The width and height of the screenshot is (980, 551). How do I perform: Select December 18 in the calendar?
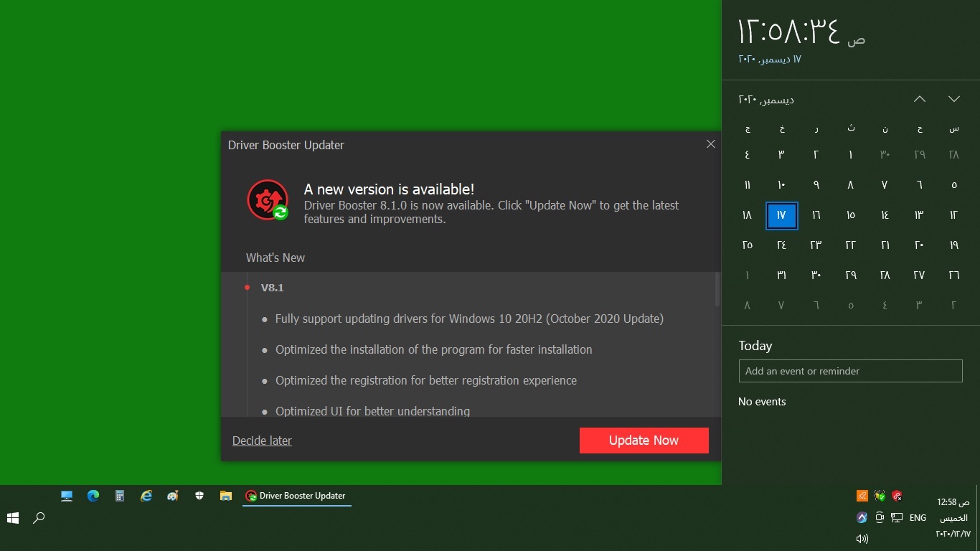coord(748,215)
